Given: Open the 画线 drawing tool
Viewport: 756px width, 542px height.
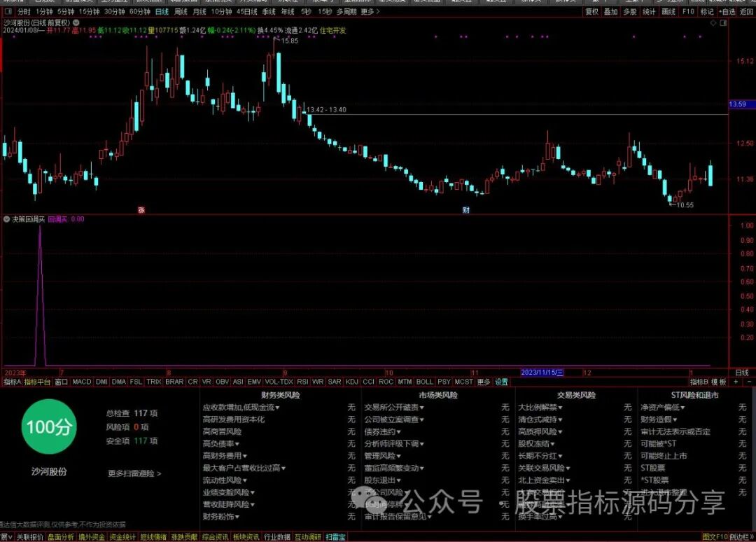Looking at the screenshot, I should pos(668,12).
